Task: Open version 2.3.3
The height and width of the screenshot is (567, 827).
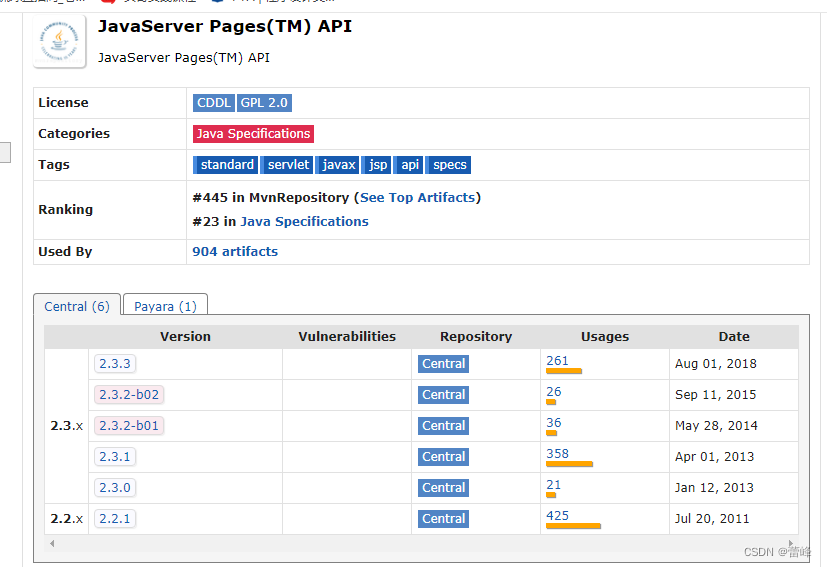Action: [x=115, y=364]
